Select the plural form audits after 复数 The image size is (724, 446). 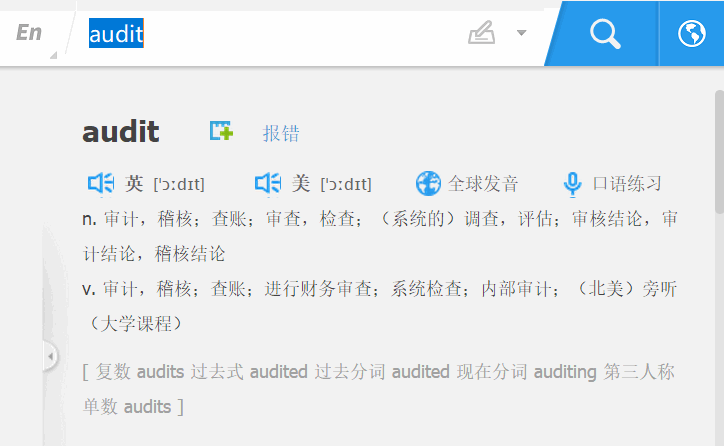(x=160, y=372)
